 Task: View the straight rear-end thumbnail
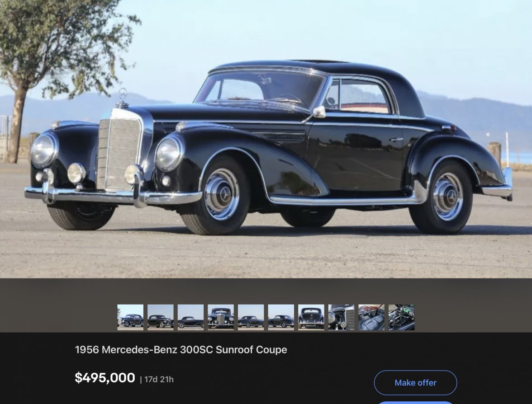pyautogui.click(x=311, y=317)
